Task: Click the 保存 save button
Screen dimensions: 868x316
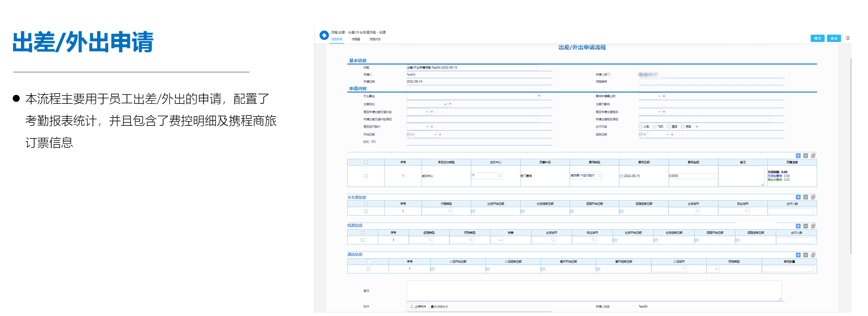Action: point(834,38)
